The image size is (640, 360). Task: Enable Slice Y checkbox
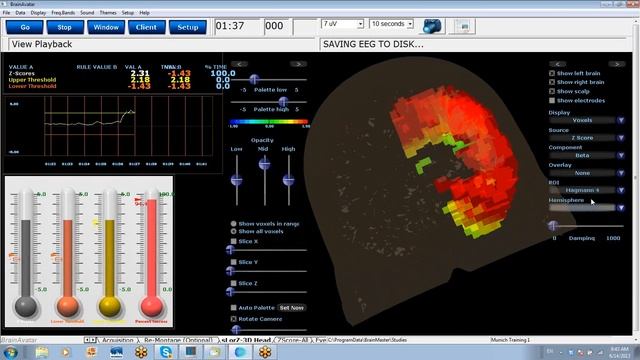coord(233,262)
